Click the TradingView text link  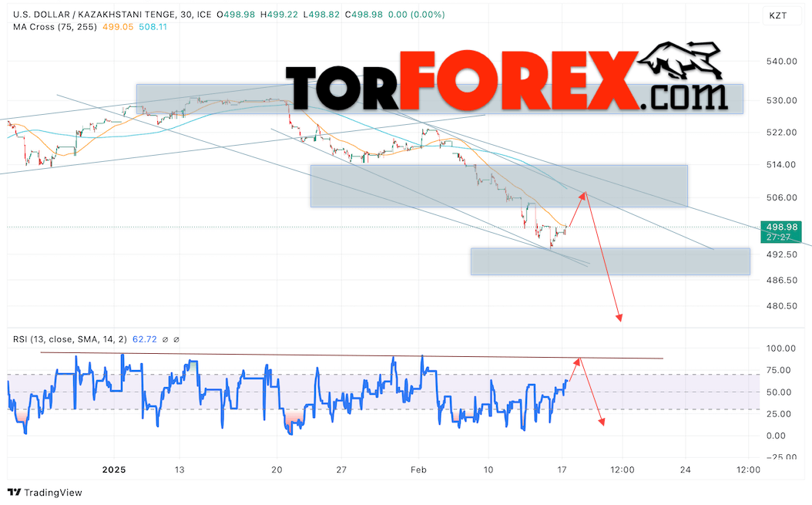click(53, 493)
